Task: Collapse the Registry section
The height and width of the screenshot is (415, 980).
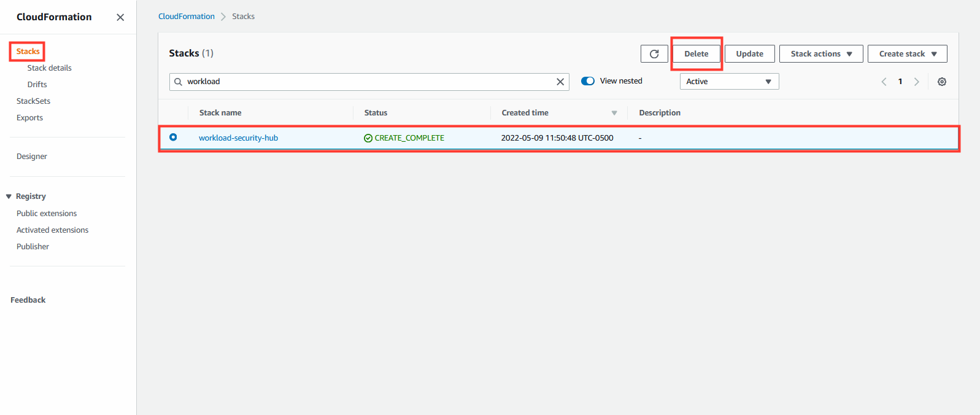Action: (x=9, y=196)
